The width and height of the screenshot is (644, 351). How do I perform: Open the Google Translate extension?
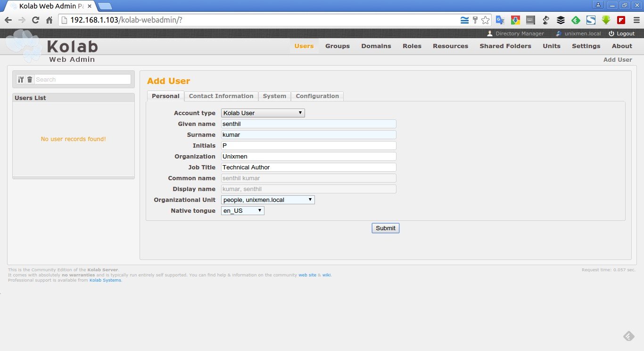click(x=500, y=20)
